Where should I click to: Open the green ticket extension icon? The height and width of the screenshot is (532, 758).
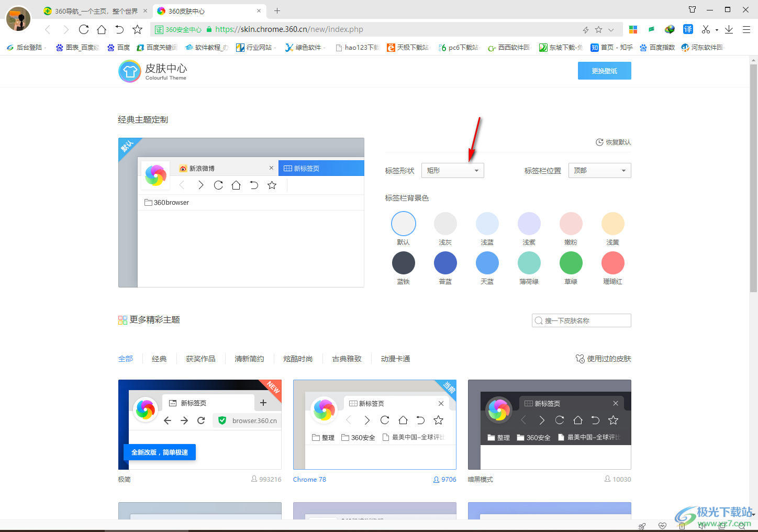click(x=651, y=29)
